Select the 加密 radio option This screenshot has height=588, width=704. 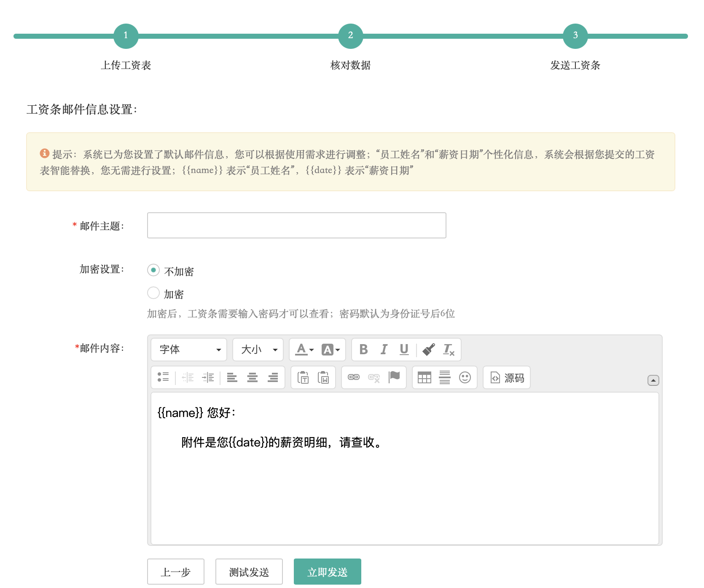coord(153,293)
